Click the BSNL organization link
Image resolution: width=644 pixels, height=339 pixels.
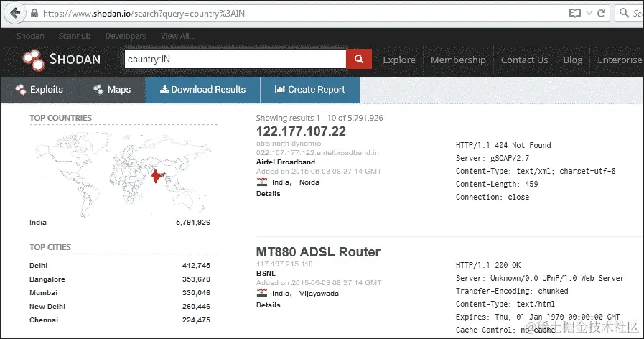click(266, 273)
